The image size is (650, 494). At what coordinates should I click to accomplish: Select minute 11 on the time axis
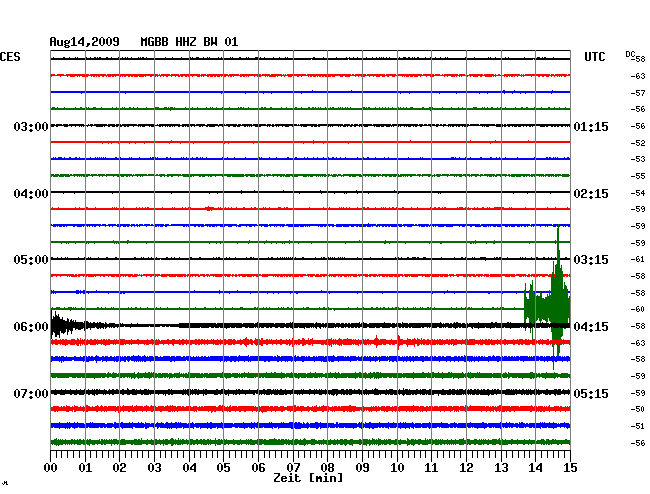(431, 468)
